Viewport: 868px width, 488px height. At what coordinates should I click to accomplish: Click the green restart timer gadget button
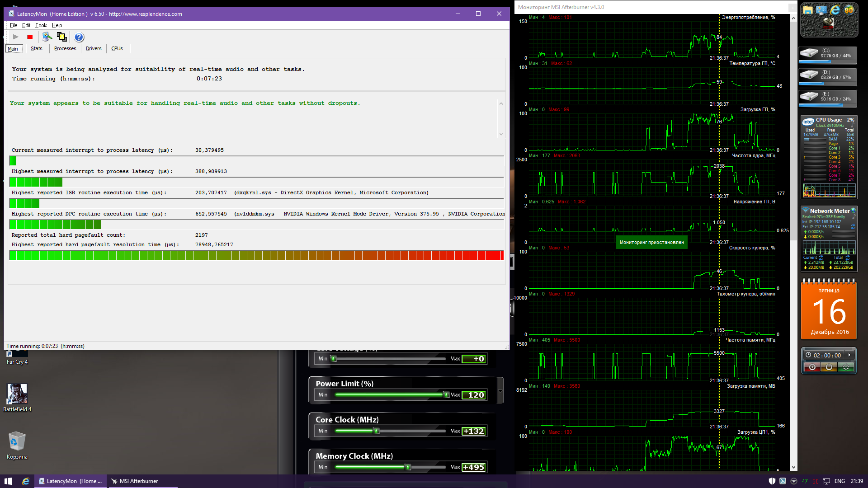[x=845, y=367]
